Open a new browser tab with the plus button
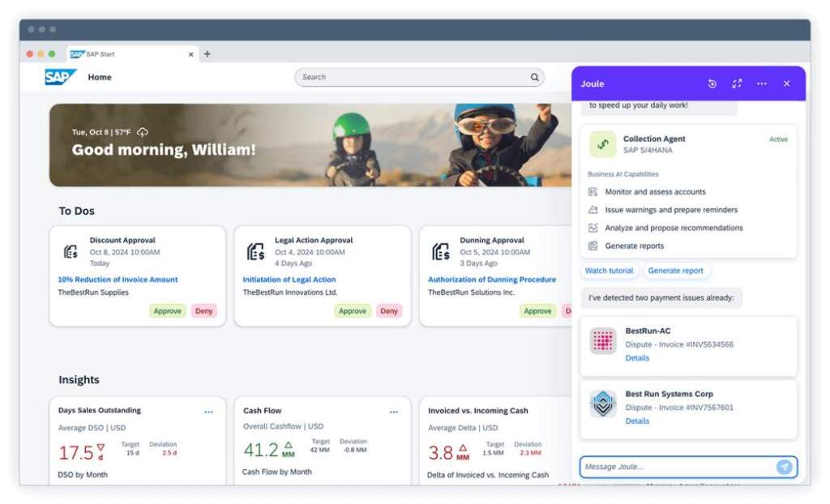Image resolution: width=830 pixels, height=504 pixels. [x=207, y=53]
